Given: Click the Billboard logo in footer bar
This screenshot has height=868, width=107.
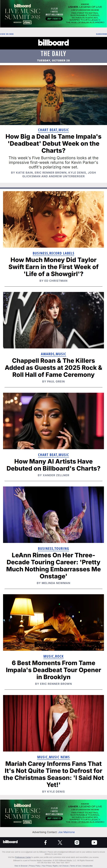Looking at the screenshot, I should pos(10,842).
